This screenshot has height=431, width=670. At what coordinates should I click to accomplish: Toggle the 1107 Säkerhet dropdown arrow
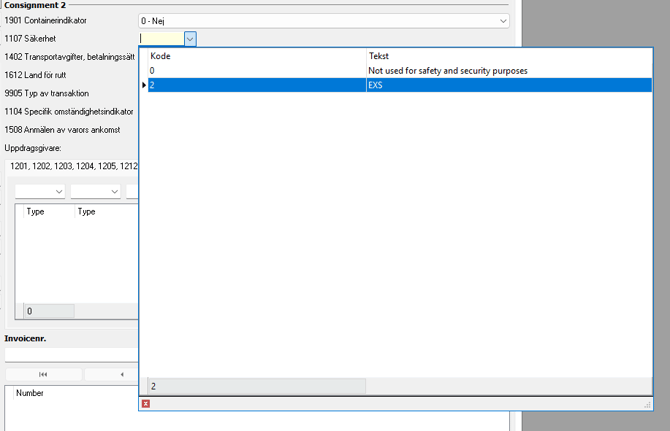coord(190,39)
